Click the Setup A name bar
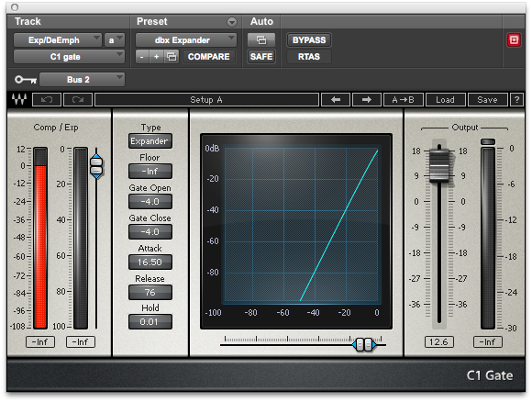The width and height of the screenshot is (532, 402). click(x=206, y=100)
